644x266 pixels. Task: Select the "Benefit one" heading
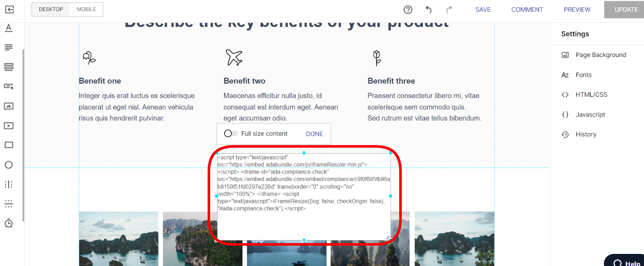100,81
